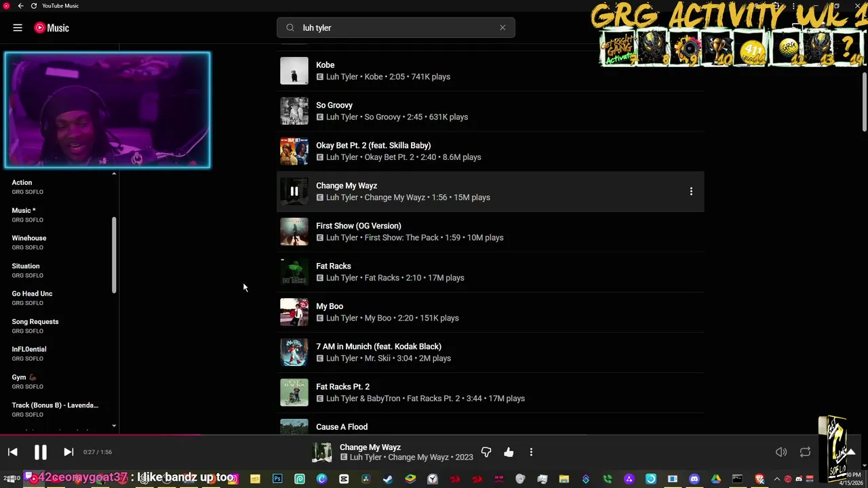The width and height of the screenshot is (868, 488).
Task: Click the browser back arrow
Action: tap(20, 5)
